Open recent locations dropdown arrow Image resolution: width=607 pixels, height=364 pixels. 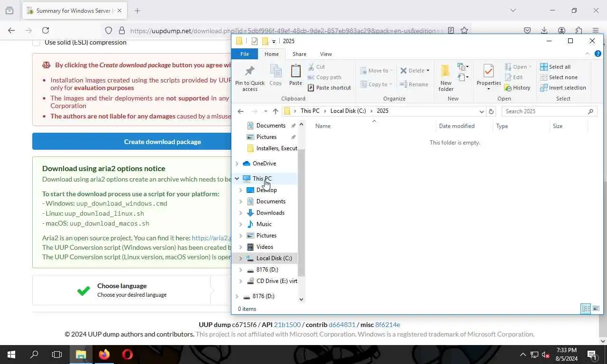pos(266,111)
